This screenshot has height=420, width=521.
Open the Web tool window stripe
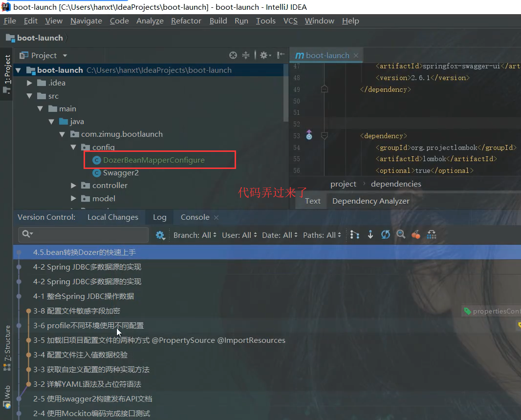pyautogui.click(x=7, y=397)
